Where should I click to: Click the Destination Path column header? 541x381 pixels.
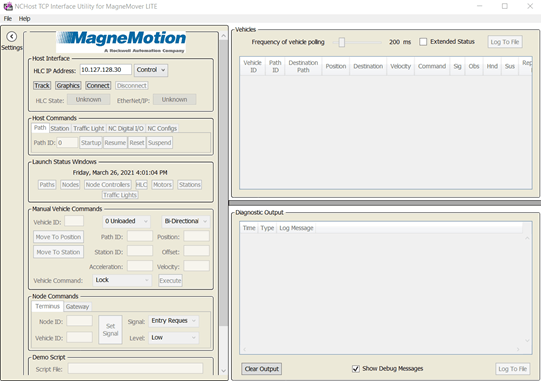tap(303, 66)
